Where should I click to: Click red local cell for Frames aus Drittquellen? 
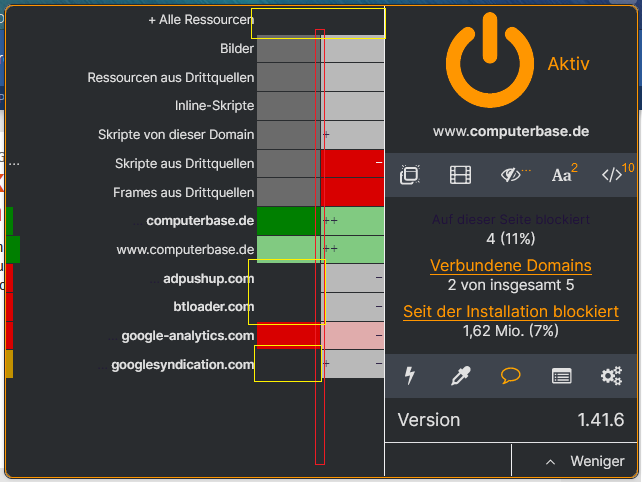click(353, 192)
